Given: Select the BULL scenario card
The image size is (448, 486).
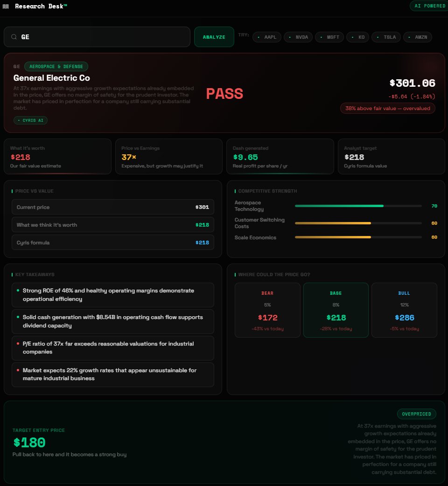Looking at the screenshot, I should click(404, 310).
